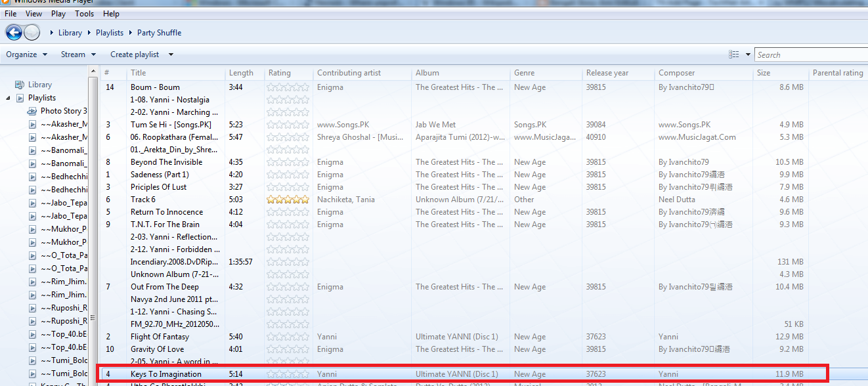This screenshot has width=868, height=386.
Task: Click the 51 KB size value
Action: [794, 324]
